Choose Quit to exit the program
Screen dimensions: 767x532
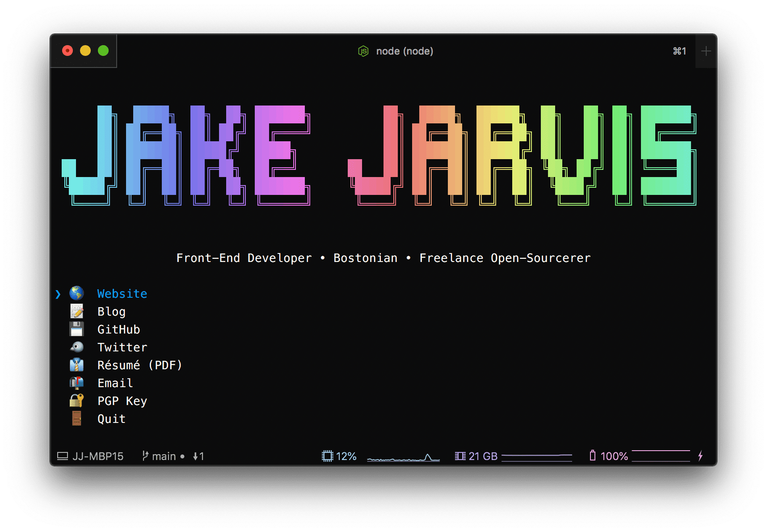click(x=111, y=419)
